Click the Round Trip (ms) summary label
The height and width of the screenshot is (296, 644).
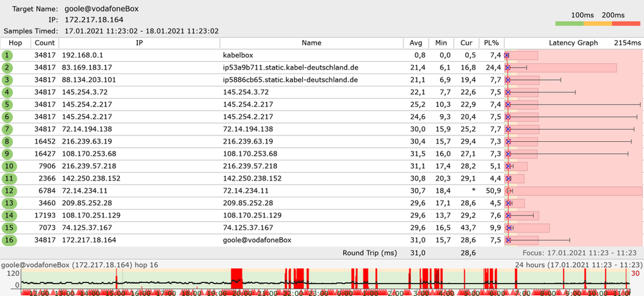370,253
